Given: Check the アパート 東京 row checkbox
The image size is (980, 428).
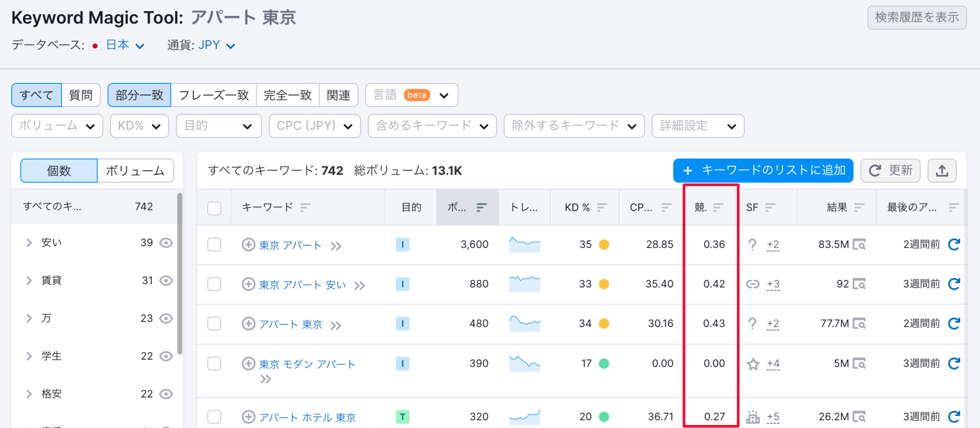Looking at the screenshot, I should click(214, 323).
